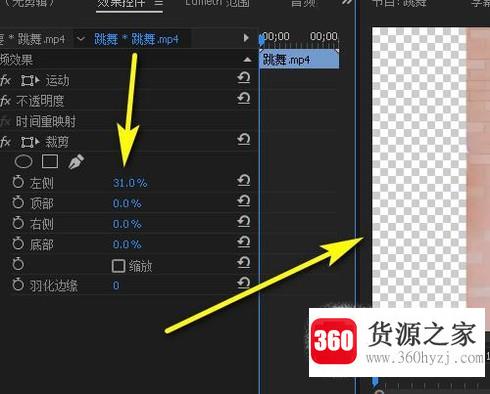Switch to the Lumetri 范围 tab
This screenshot has width=490, height=394.
pos(217,3)
